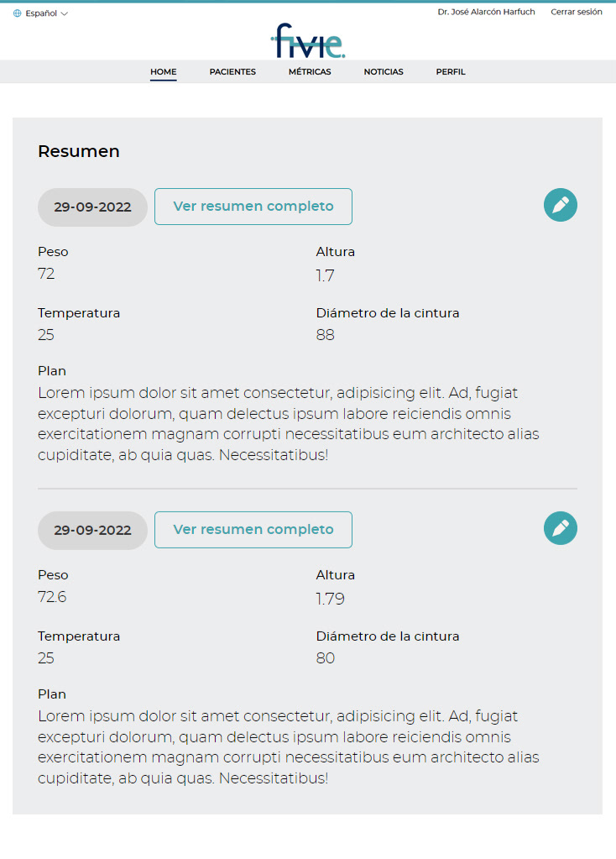The height and width of the screenshot is (859, 616).
Task: Select the Peso value 72.6
Action: click(x=52, y=596)
